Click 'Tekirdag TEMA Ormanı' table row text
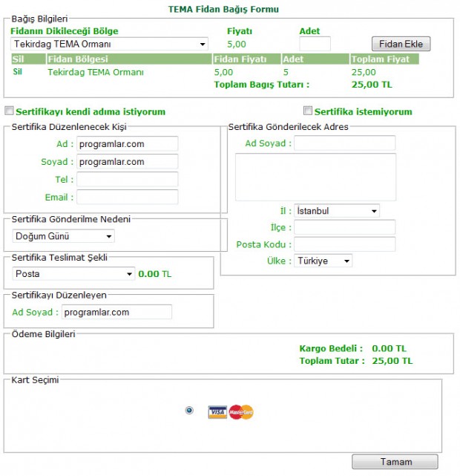 point(96,72)
